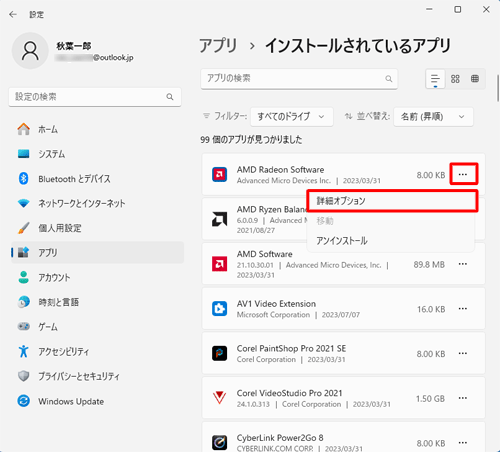Open the 時刻と言語 category
Image resolution: width=500 pixels, height=452 pixels.
pos(97,302)
